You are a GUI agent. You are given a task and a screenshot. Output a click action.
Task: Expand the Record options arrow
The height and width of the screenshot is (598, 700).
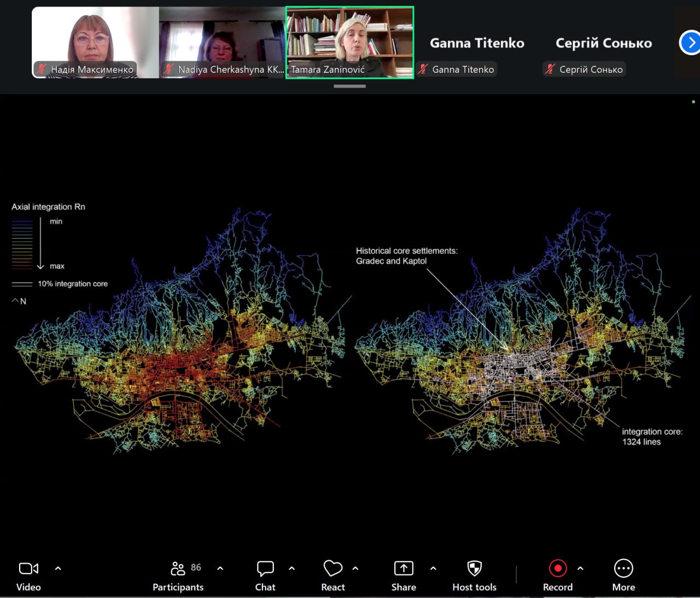(580, 568)
